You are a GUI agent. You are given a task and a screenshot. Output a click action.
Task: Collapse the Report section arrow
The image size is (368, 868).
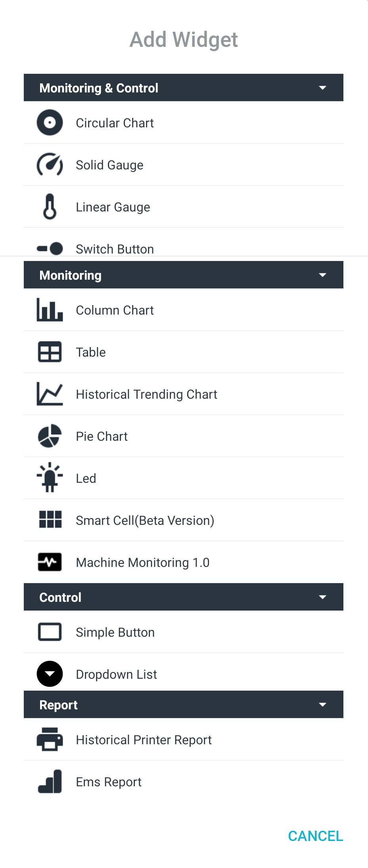[x=323, y=705]
